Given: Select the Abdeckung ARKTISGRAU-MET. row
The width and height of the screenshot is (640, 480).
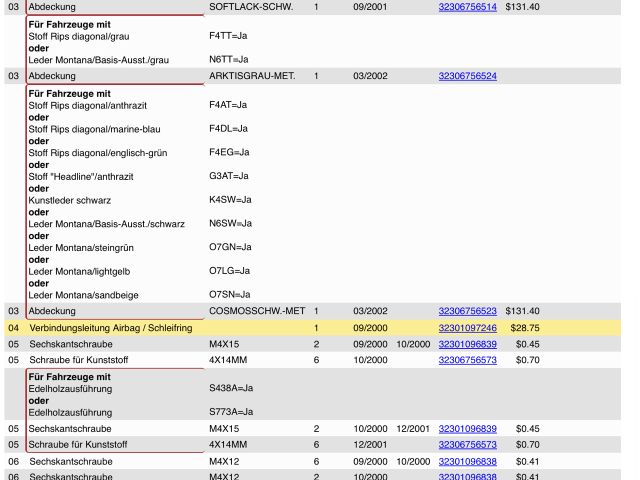Looking at the screenshot, I should coord(110,76).
